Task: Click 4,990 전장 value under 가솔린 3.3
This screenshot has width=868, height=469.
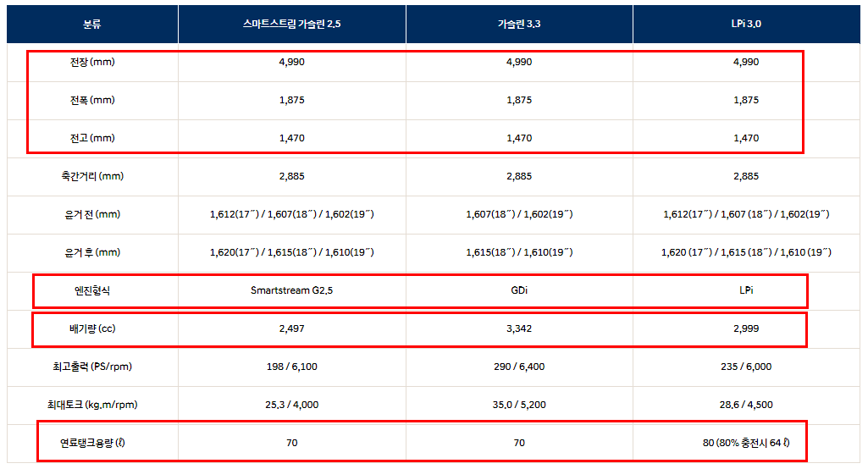Action: (x=519, y=62)
